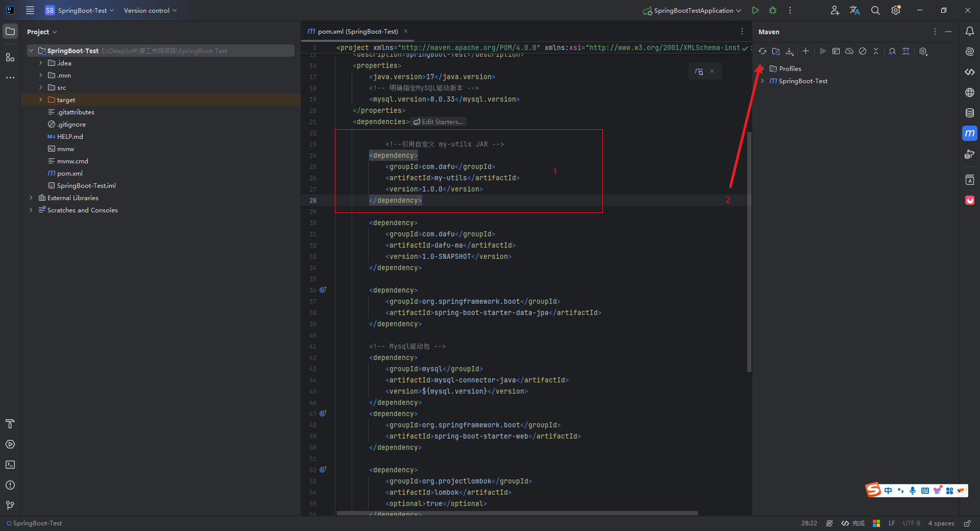The image size is (980, 531).
Task: Expand the target folder
Action: [x=41, y=100]
